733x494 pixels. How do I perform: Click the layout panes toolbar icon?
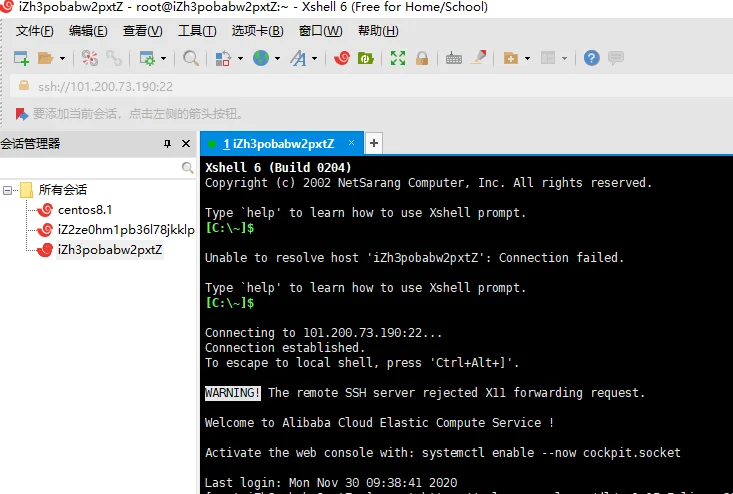pyautogui.click(x=547, y=58)
